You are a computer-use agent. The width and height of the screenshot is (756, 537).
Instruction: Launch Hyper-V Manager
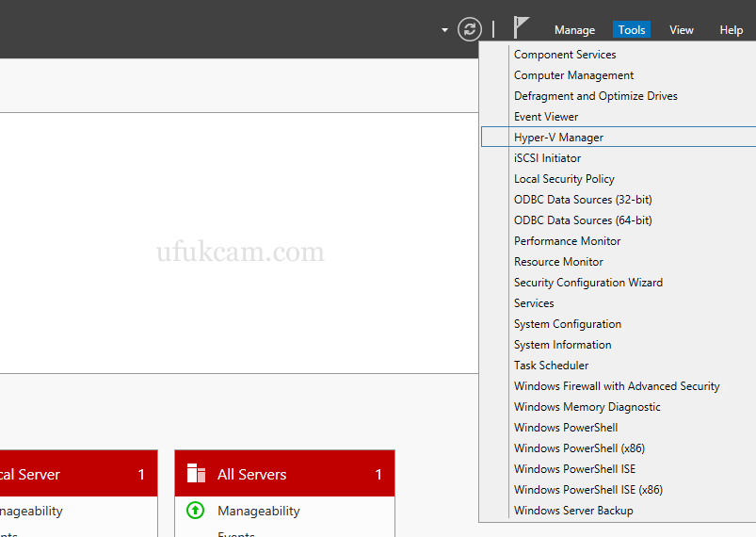click(619, 137)
